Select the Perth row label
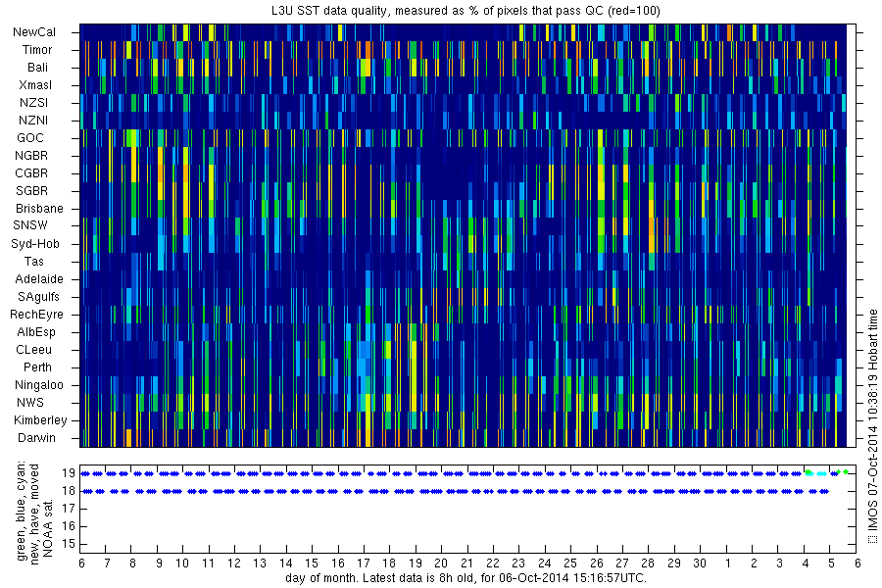Screen dimensions: 882x588 pyautogui.click(x=37, y=367)
